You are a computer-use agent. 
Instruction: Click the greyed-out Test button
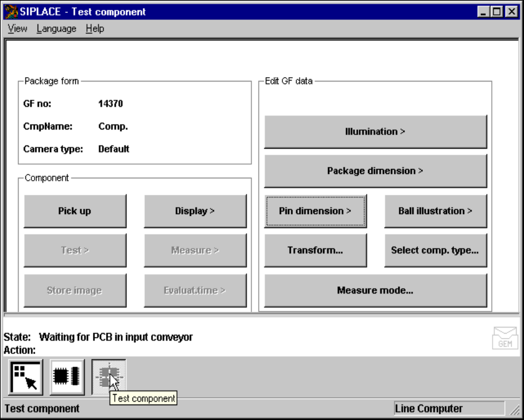[x=75, y=250]
